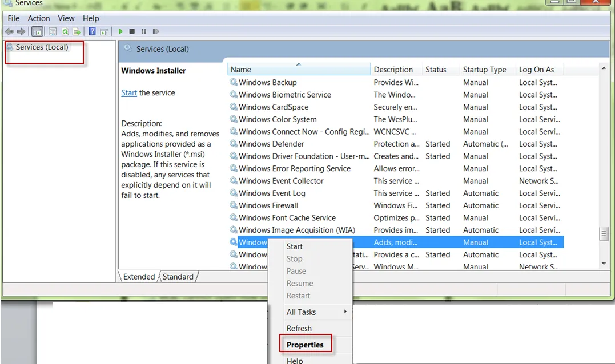Click the Stop Service square toolbar icon
Viewport: 615px width, 364px height.
click(132, 31)
